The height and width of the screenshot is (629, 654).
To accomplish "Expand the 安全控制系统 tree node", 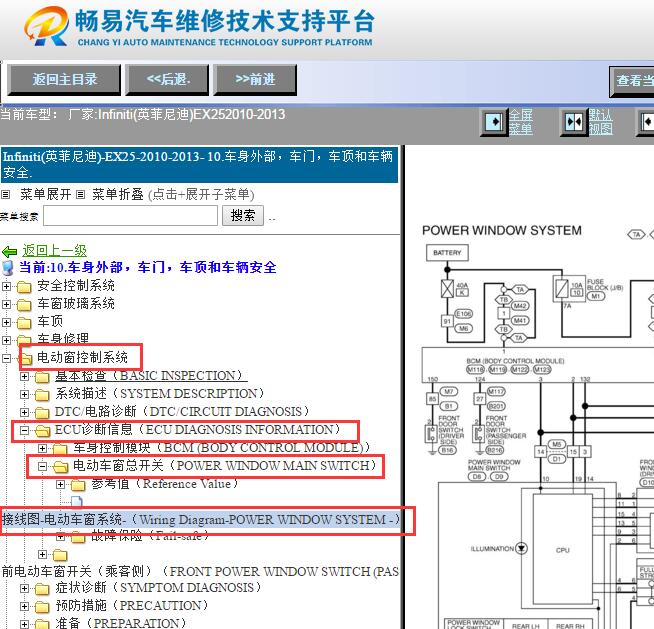I will 6,287.
